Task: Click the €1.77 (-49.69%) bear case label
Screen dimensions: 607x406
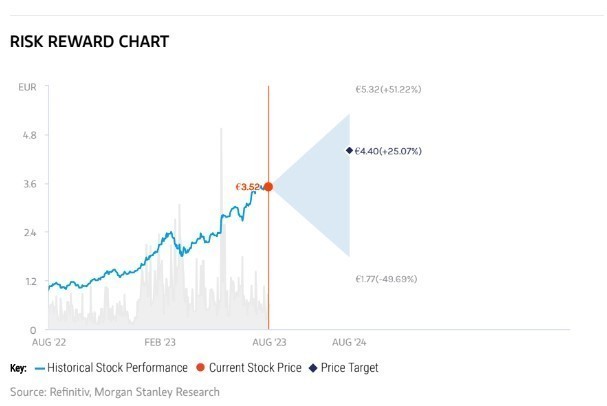Action: coord(388,279)
